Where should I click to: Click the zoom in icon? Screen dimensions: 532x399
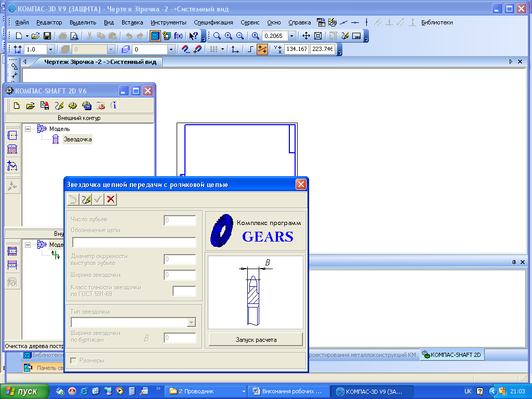229,36
